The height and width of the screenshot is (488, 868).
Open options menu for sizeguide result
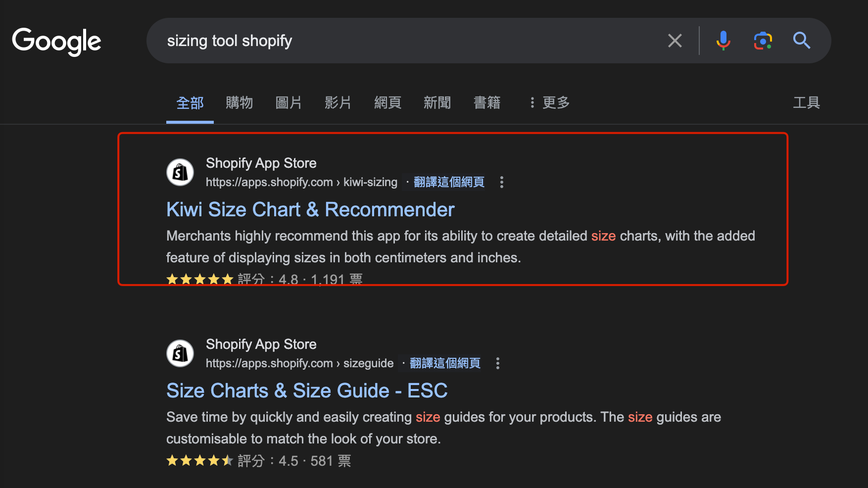pyautogui.click(x=497, y=363)
